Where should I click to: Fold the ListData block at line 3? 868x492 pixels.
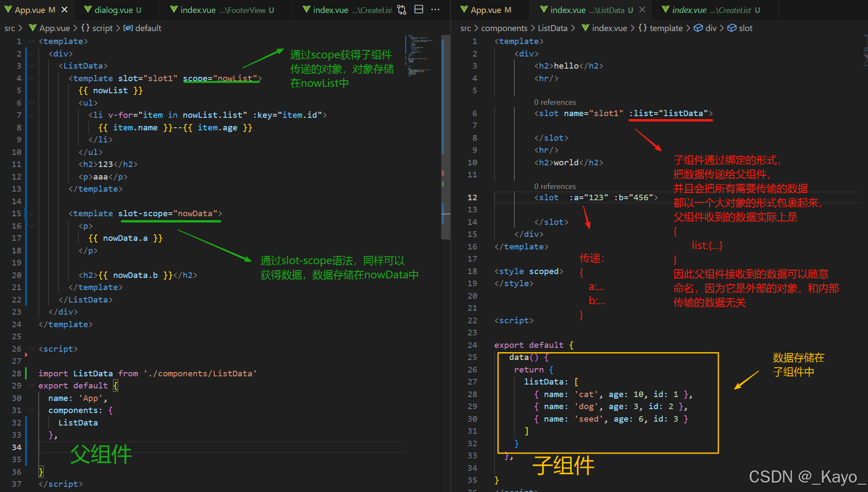click(31, 66)
